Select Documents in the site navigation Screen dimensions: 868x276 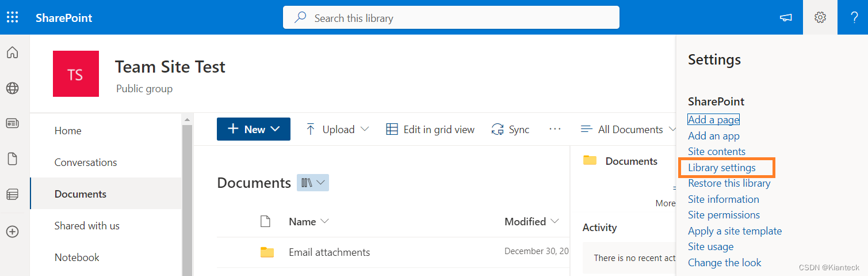click(106, 194)
